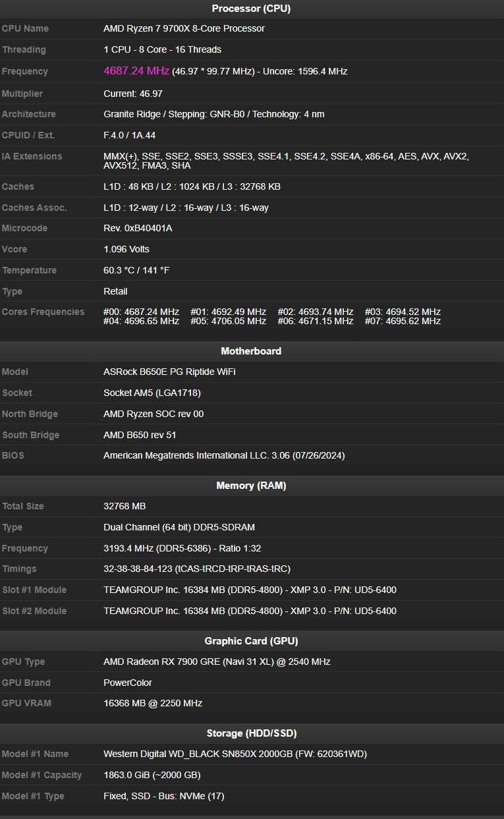Click the Motherboard section header
Image resolution: width=504 pixels, height=819 pixels.
(x=251, y=351)
